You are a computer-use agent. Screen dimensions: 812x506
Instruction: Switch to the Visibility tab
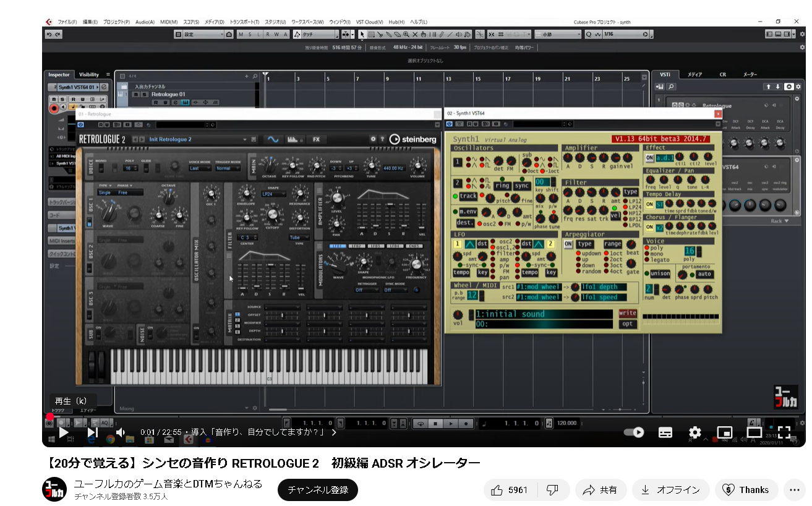[89, 75]
